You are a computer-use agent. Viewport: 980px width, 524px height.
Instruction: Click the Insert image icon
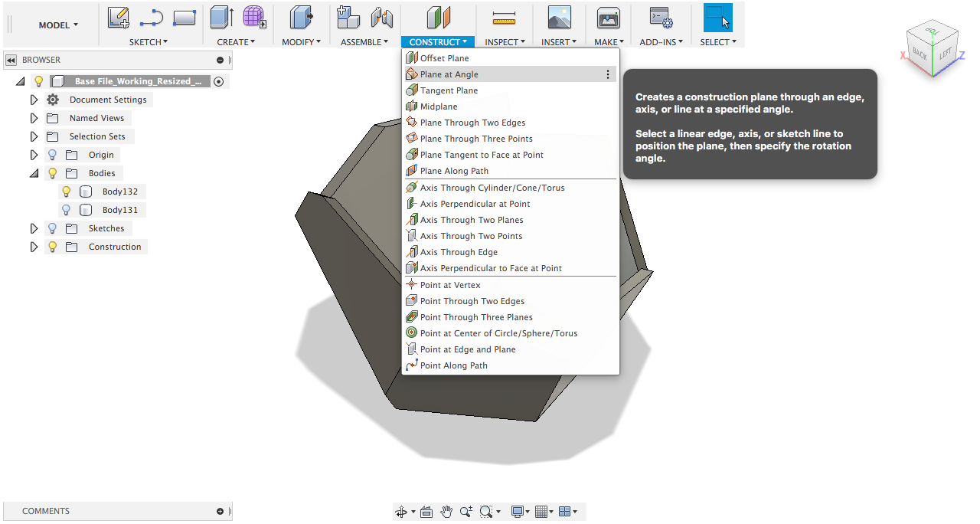coord(560,17)
